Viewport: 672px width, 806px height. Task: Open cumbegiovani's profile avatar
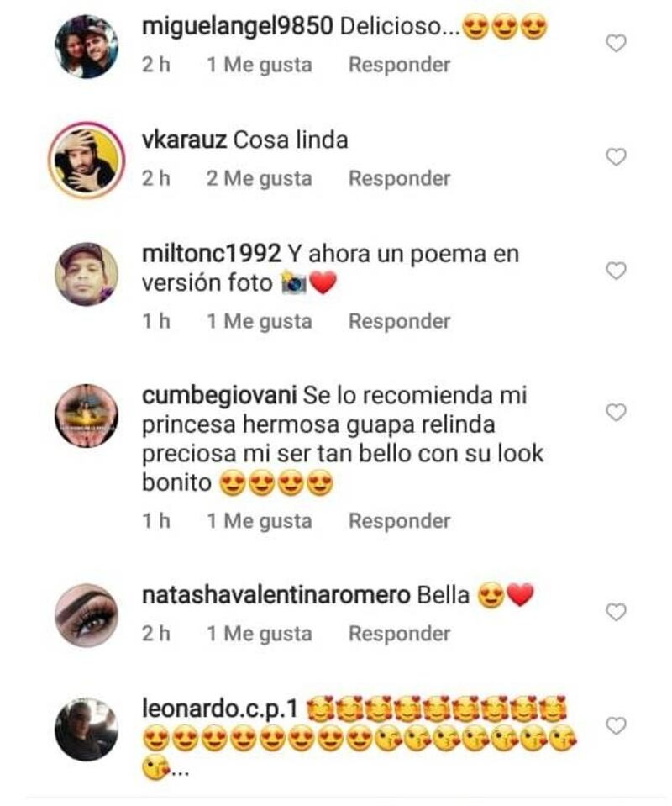pos(87,415)
